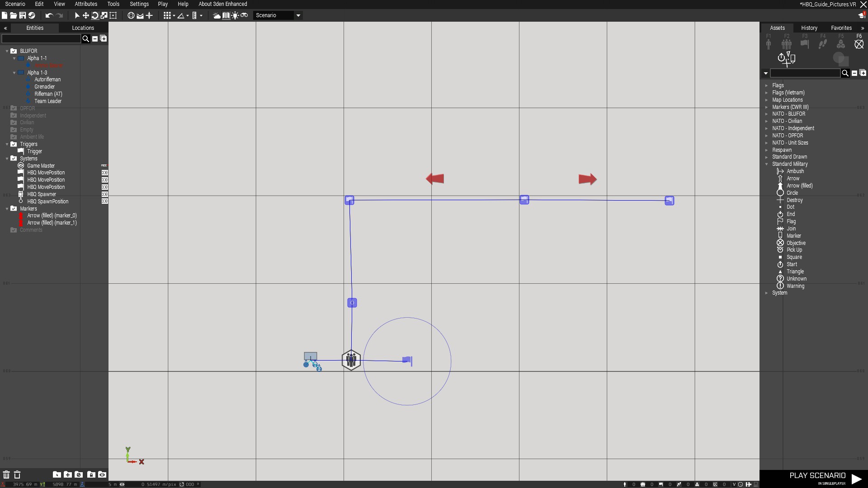Collapse the right Assets panel chevron
868x488 pixels.
click(x=863, y=28)
